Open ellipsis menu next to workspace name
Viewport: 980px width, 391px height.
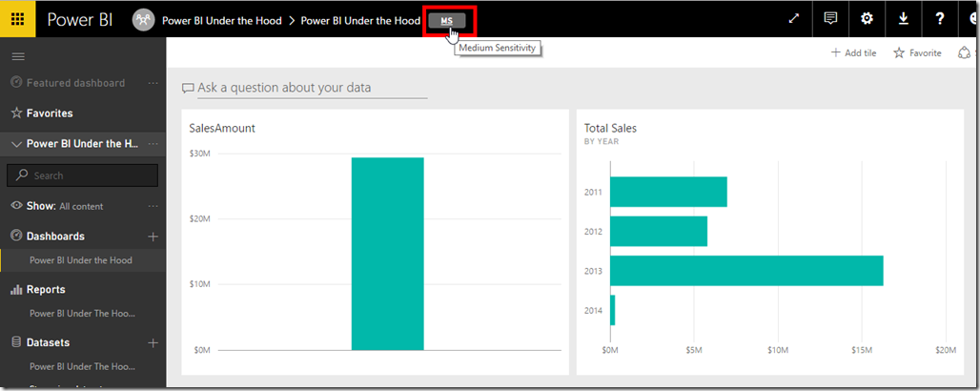click(x=153, y=145)
